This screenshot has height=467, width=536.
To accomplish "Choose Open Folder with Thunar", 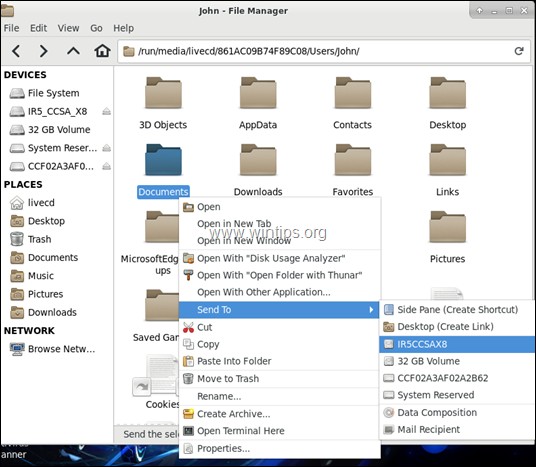I will [280, 275].
